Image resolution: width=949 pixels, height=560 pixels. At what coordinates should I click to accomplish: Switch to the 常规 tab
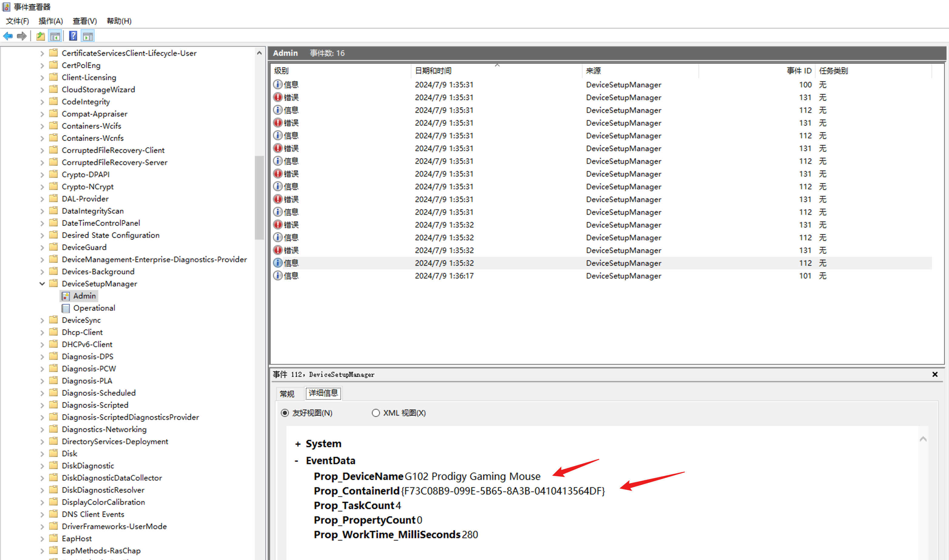tap(287, 394)
